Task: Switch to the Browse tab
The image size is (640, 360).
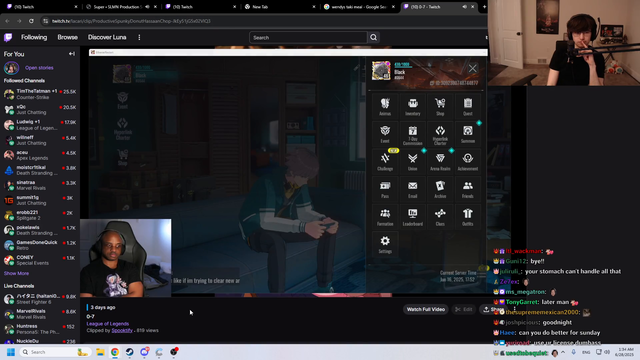Action: 67,37
